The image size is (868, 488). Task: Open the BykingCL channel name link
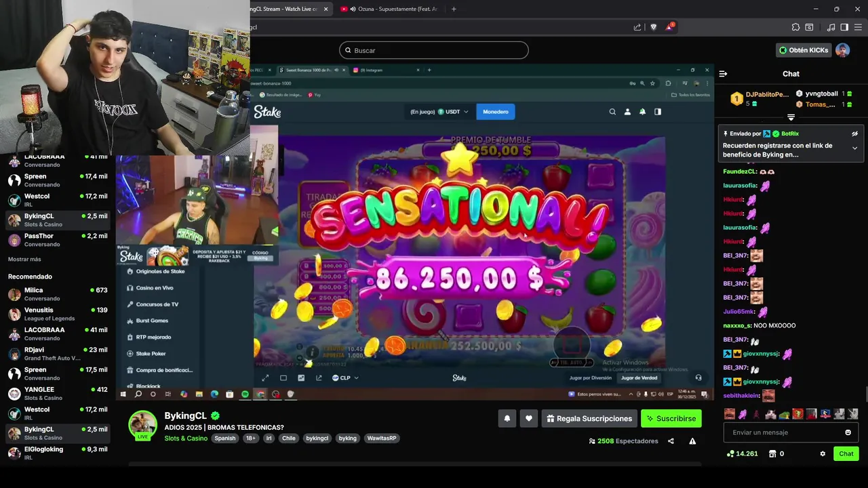[185, 415]
